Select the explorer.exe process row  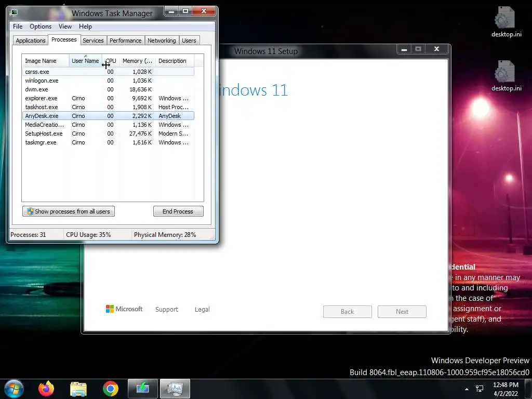pyautogui.click(x=108, y=98)
